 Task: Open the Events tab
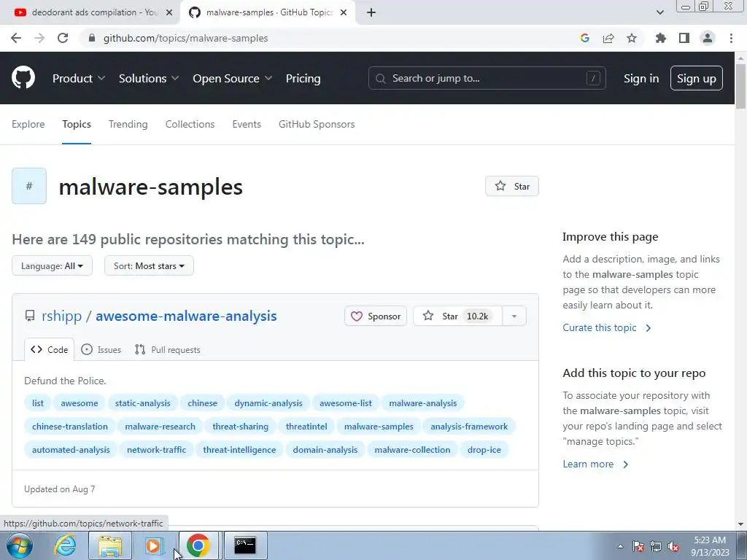(247, 124)
